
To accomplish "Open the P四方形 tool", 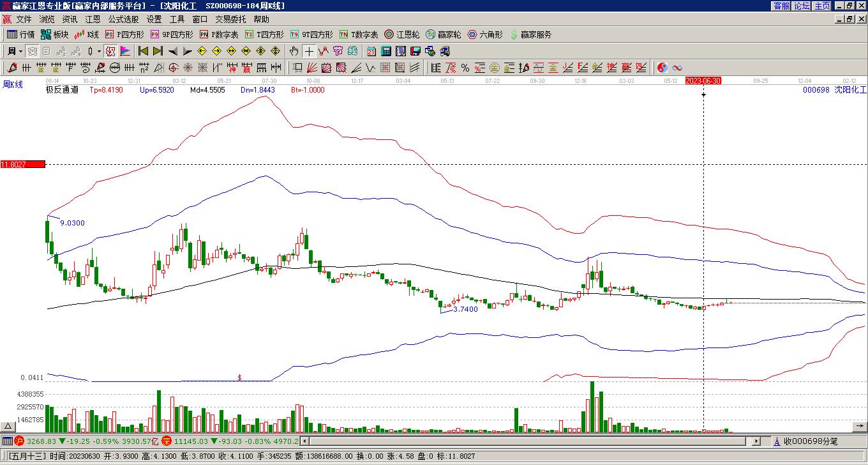I will [x=124, y=34].
